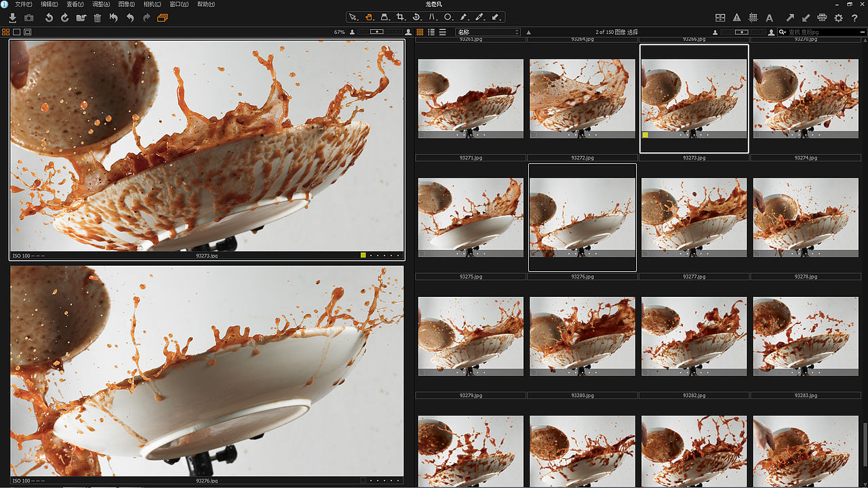Select thumbnail 93277.jpg in browser
The height and width of the screenshot is (488, 868).
[694, 218]
